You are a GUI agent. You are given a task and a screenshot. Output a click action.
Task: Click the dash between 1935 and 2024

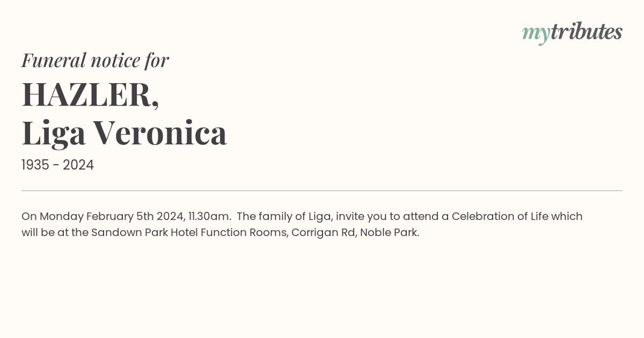tap(56, 166)
